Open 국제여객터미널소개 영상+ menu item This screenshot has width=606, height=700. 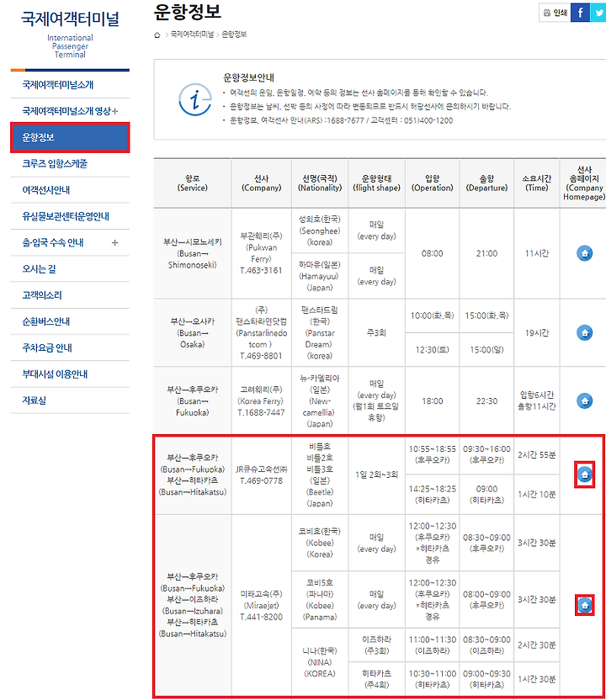[70, 111]
